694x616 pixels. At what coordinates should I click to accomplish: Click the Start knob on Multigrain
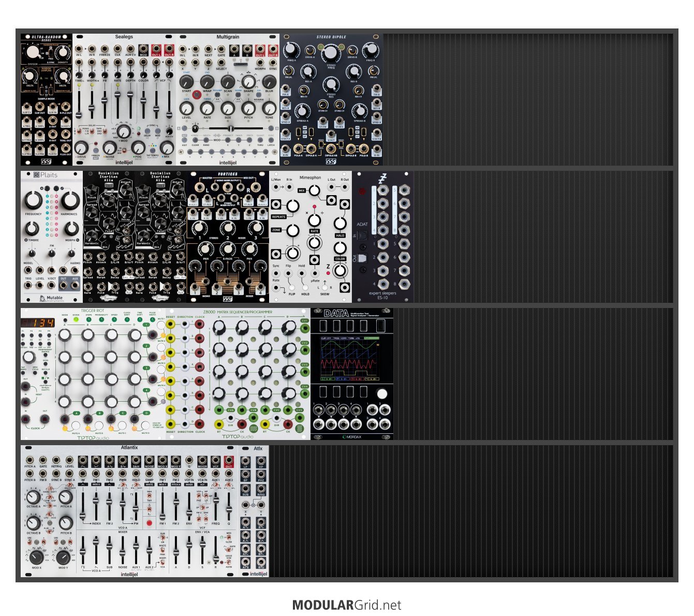pyautogui.click(x=186, y=81)
